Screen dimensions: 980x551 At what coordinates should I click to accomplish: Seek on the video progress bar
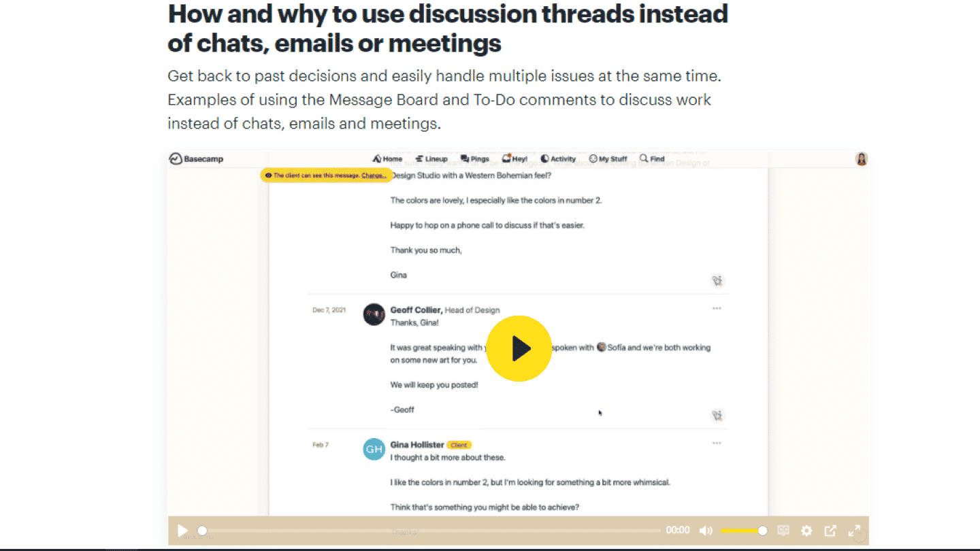click(x=430, y=531)
